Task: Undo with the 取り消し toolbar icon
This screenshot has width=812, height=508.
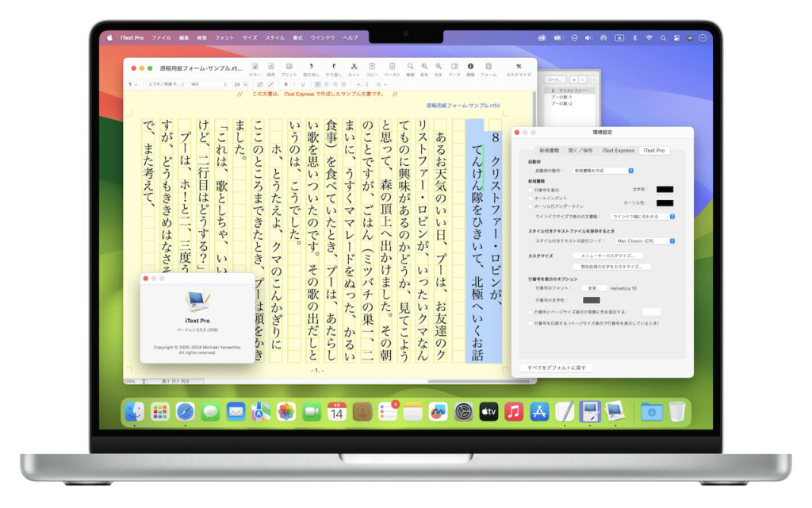Action: click(310, 66)
